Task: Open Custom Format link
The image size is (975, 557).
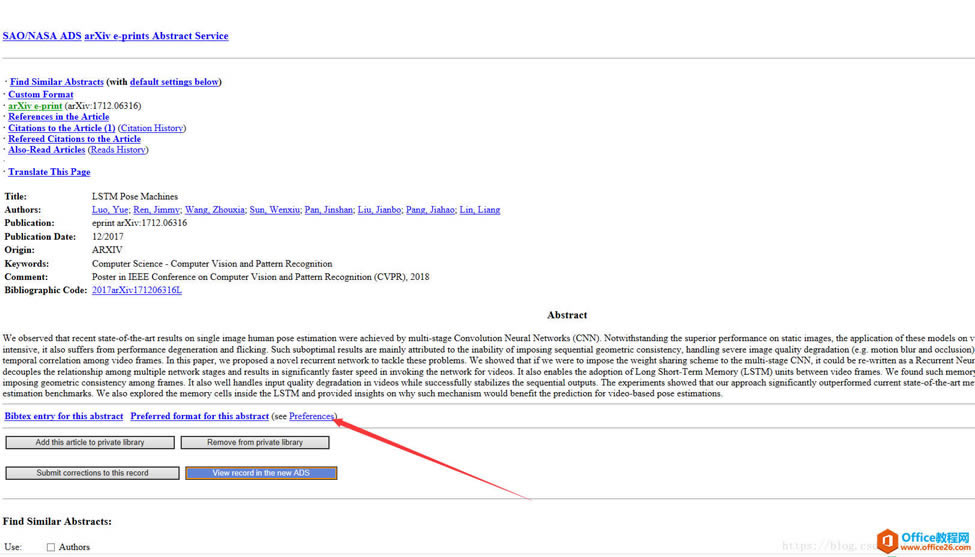Action: [x=41, y=94]
